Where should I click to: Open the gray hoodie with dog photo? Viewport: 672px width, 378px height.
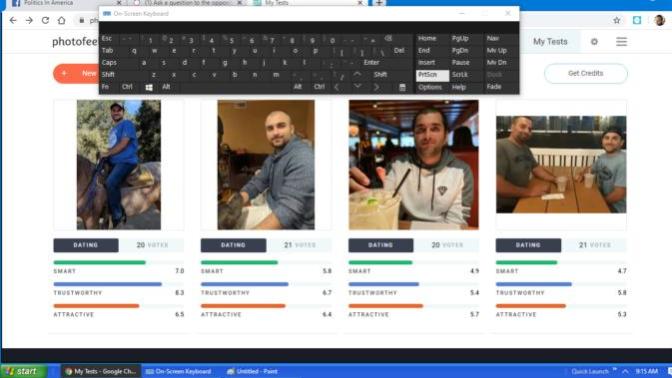pyautogui.click(x=266, y=165)
